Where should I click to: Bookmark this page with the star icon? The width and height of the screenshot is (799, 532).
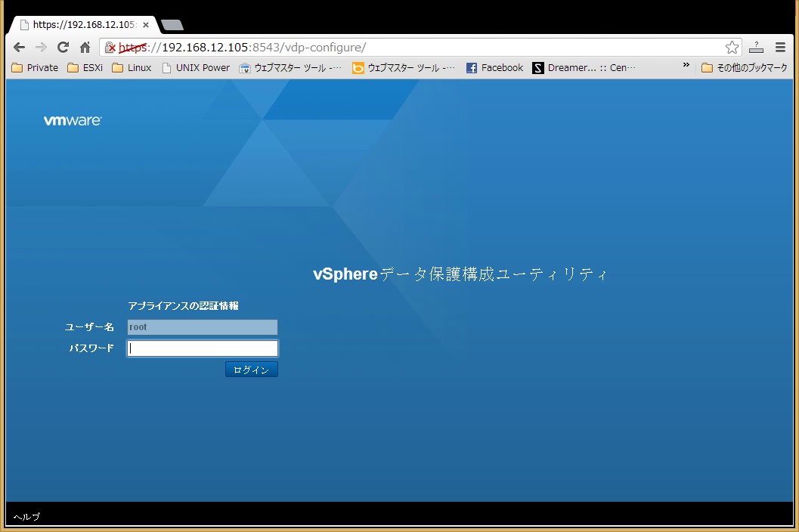[732, 48]
